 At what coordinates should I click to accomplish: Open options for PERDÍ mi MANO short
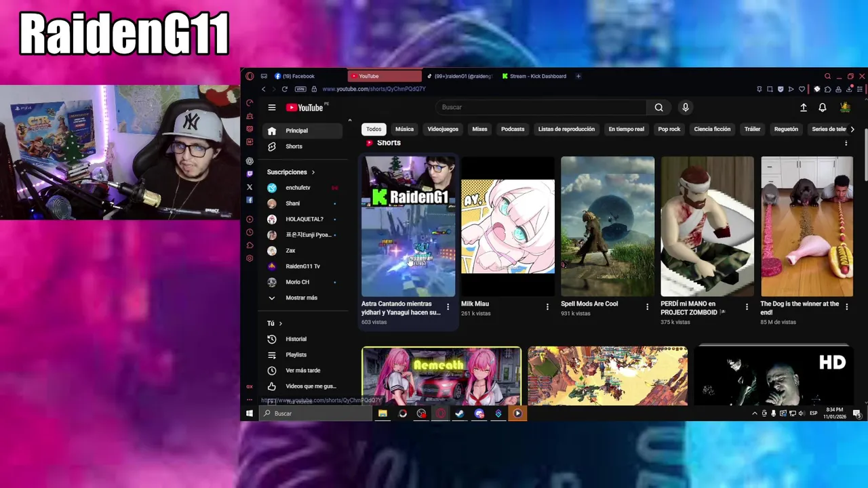747,307
